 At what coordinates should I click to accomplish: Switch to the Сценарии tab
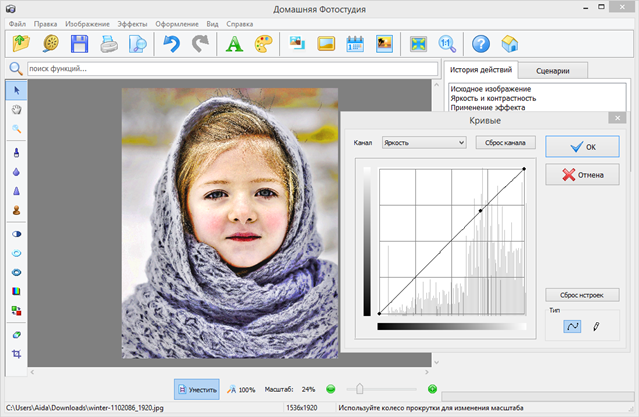[553, 71]
